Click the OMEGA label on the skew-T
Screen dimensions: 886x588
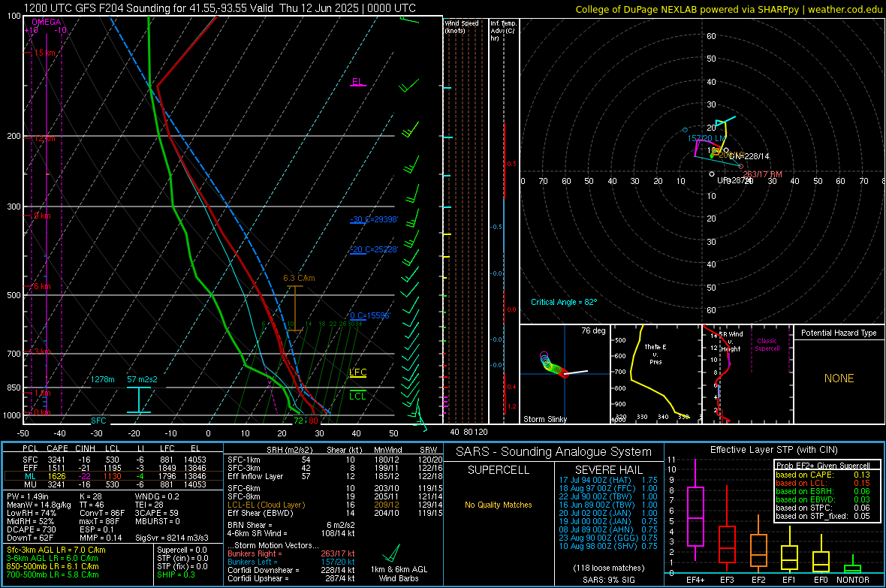(x=47, y=22)
